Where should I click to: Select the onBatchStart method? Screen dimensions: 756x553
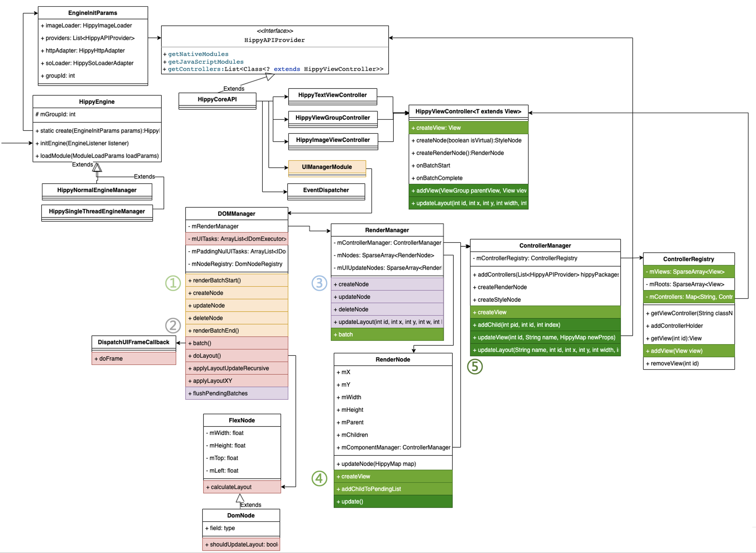pos(468,166)
